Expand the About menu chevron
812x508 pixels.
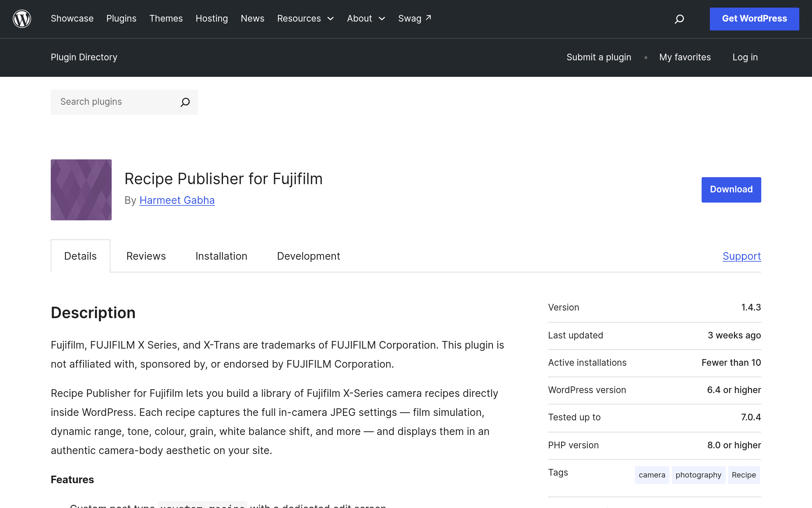(382, 19)
